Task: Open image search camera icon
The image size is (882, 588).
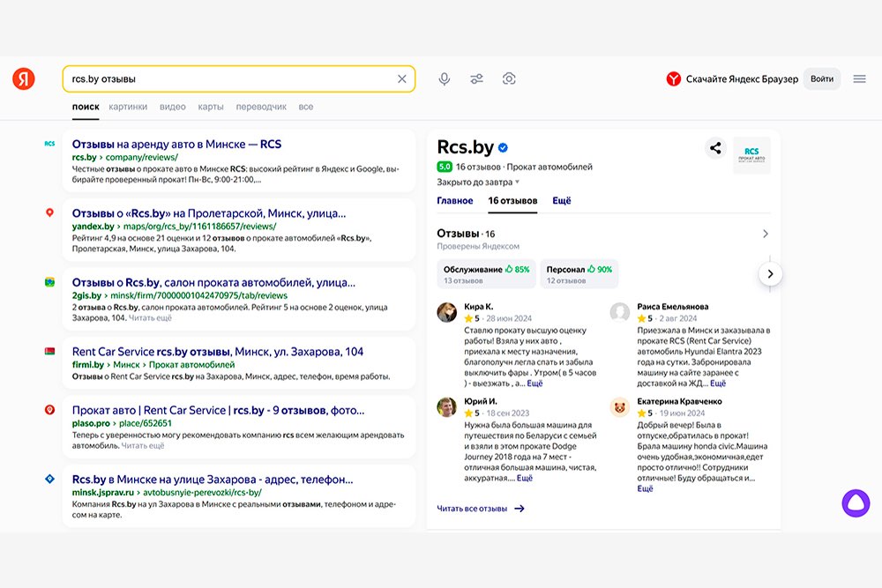Action: tap(509, 79)
